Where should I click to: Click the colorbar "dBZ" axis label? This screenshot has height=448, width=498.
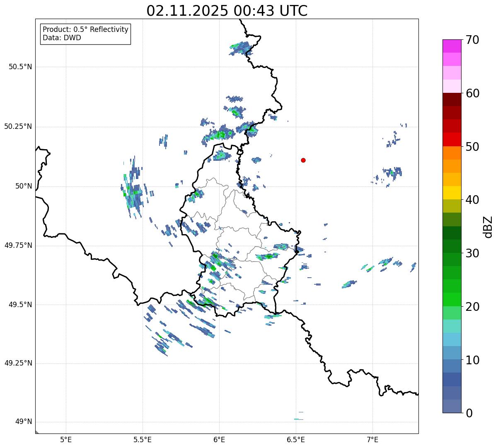(x=488, y=227)
